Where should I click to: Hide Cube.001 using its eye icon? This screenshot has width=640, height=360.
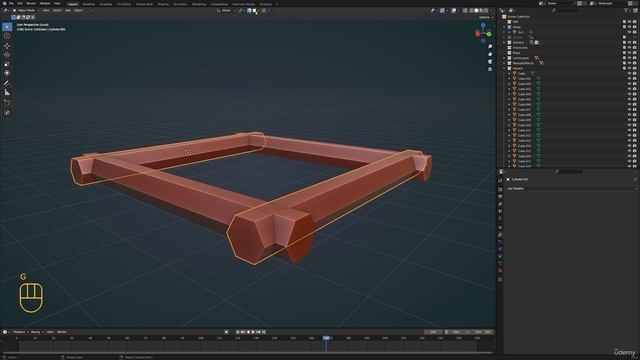pos(629,78)
